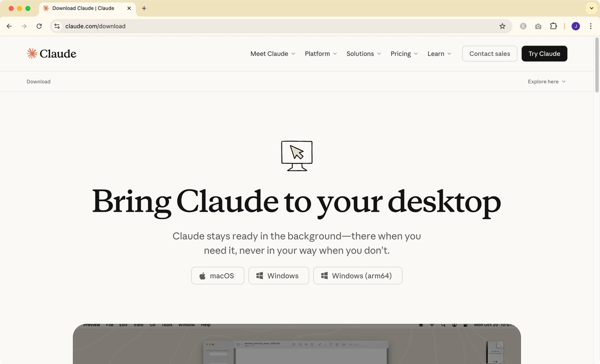Reload the page with the refresh icon
600x364 pixels.
(39, 26)
